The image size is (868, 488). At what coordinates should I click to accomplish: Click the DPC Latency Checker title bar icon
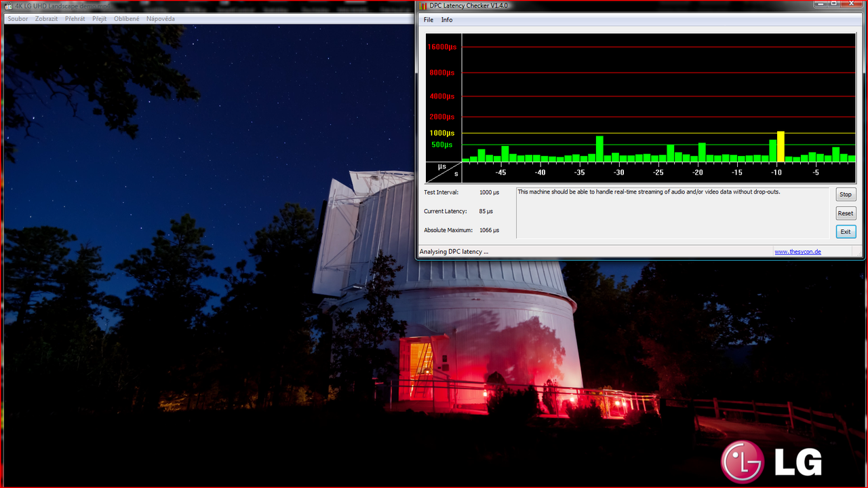pos(423,5)
